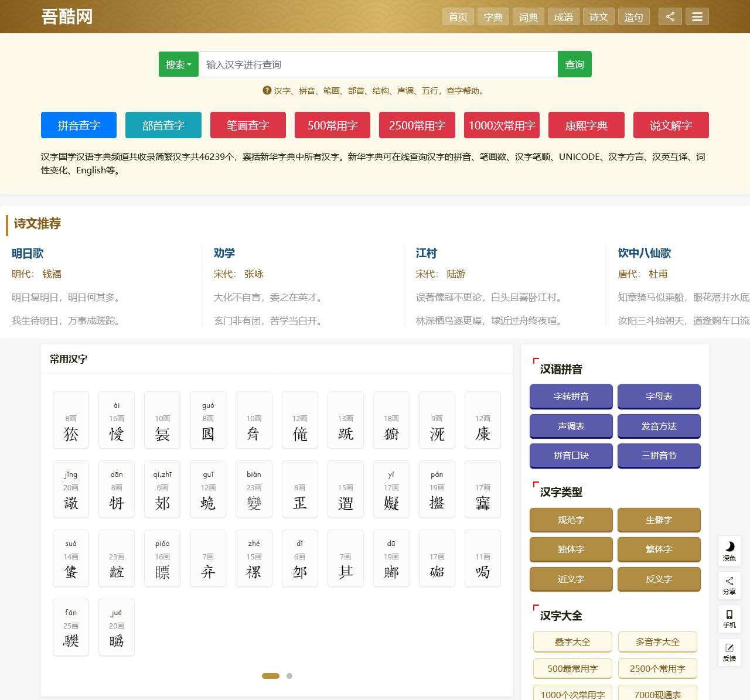Switch to the second 常用汉字 carousel page dot

(x=289, y=675)
